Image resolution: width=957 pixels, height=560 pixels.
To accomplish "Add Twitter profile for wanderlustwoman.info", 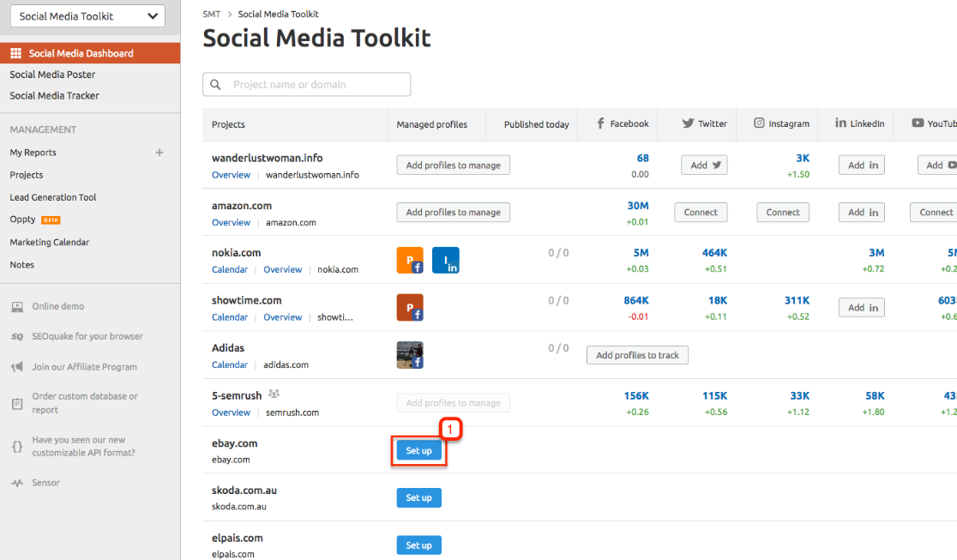I will 704,165.
